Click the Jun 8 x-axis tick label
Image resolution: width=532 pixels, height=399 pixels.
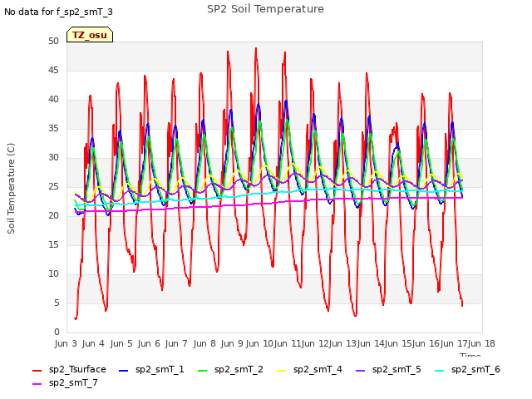[204, 343]
